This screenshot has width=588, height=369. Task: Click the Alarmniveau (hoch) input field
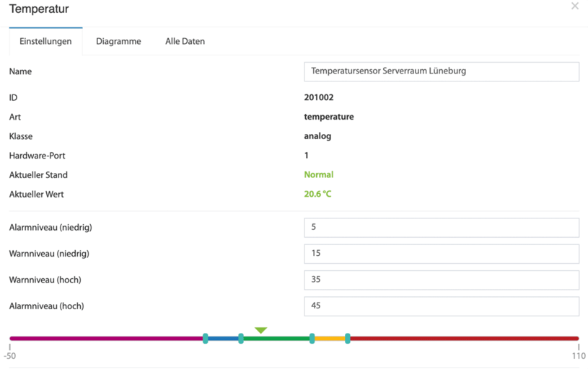point(442,306)
